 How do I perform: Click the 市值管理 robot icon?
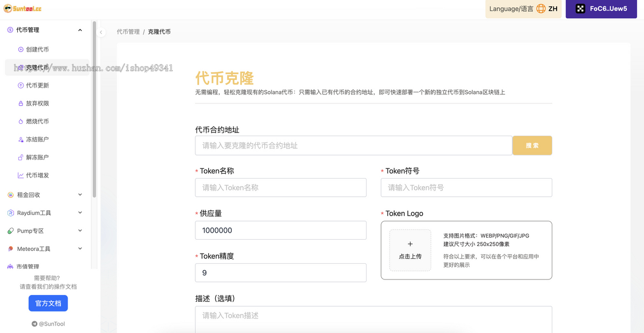11,267
